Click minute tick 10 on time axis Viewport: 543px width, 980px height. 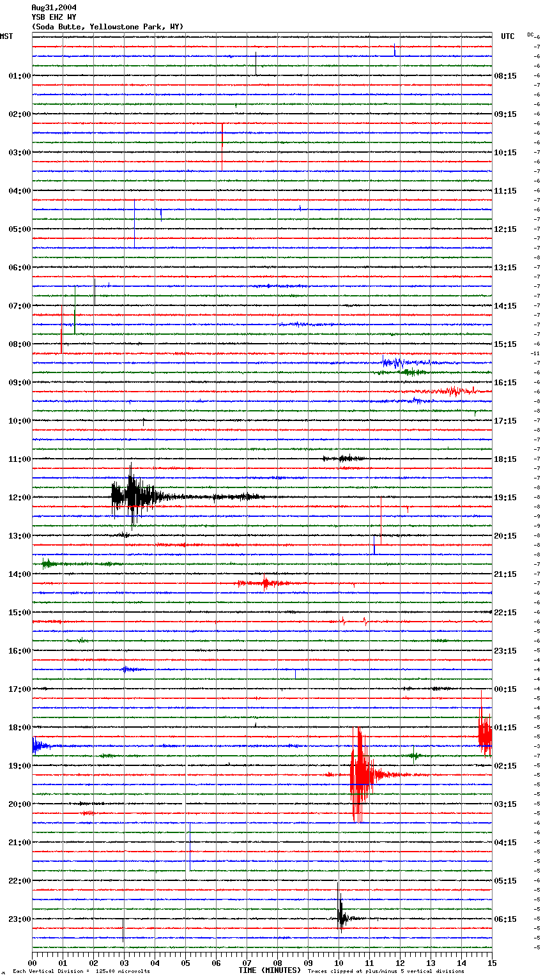[x=339, y=963]
